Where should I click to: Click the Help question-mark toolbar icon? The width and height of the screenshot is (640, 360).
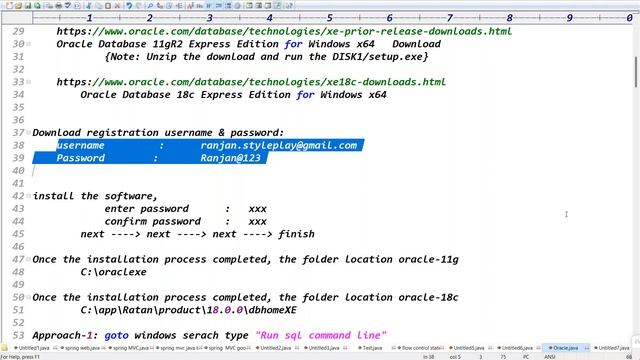click(289, 6)
